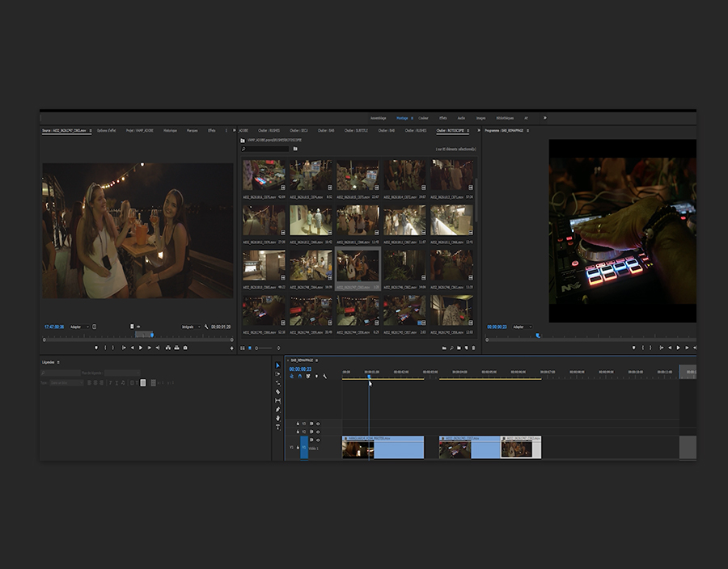Click the Source monitor timecode 17:47:50:36
The image size is (728, 569).
point(54,327)
